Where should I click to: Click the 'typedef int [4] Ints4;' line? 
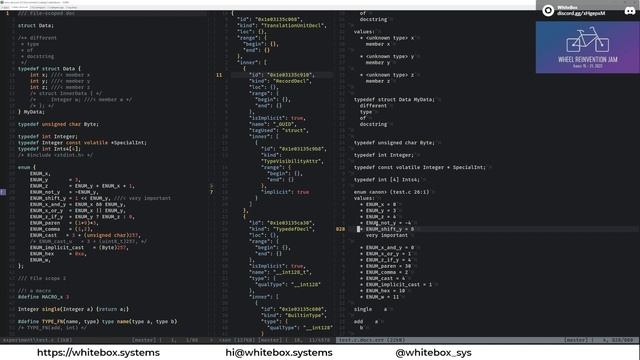pos(387,180)
